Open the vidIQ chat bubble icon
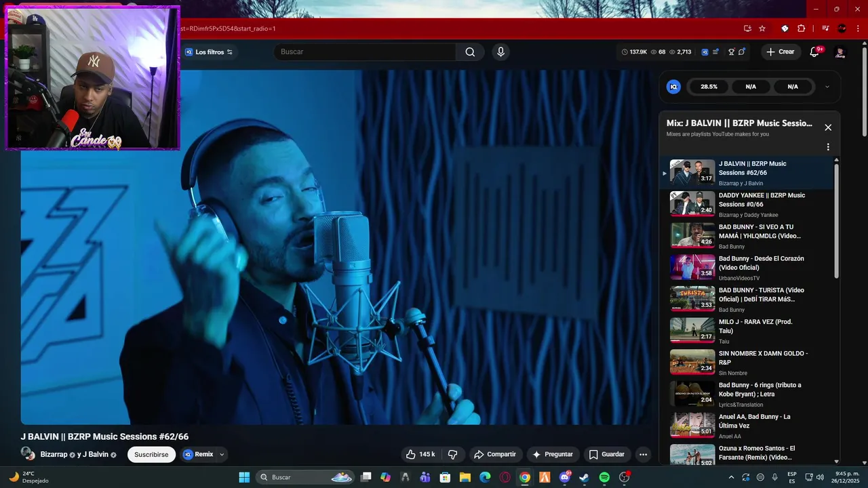Viewport: 868px width, 488px height. pyautogui.click(x=742, y=52)
